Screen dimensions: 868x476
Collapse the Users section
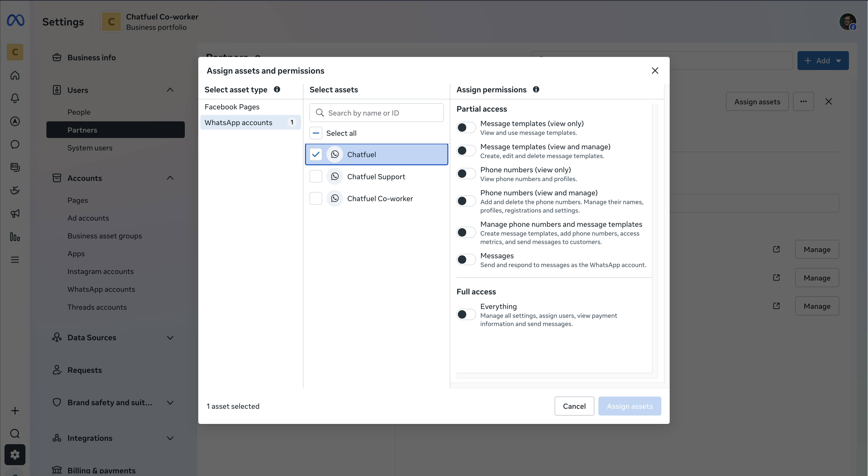tap(170, 90)
